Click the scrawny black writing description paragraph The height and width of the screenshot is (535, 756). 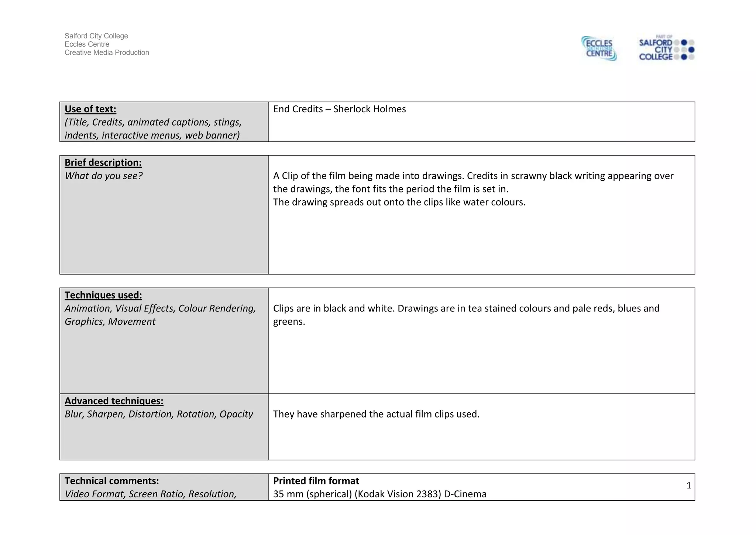point(473,182)
